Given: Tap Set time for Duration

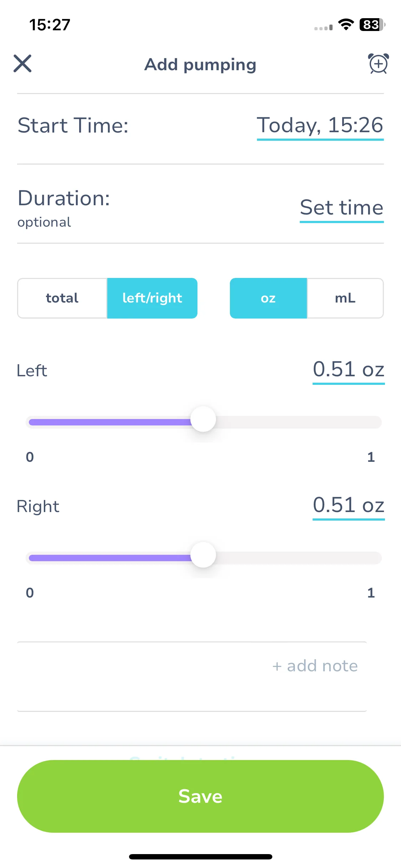Looking at the screenshot, I should (341, 208).
